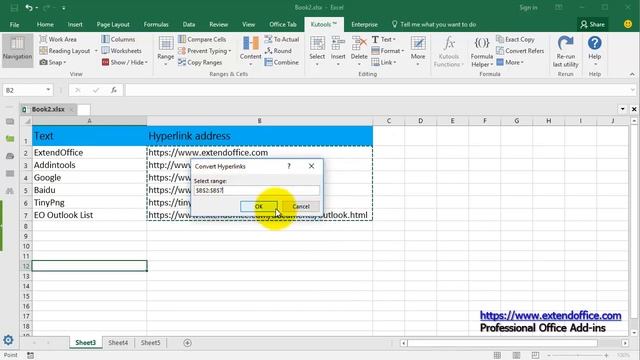The width and height of the screenshot is (640, 360).
Task: Click the zoom slider in status bar
Action: click(578, 356)
